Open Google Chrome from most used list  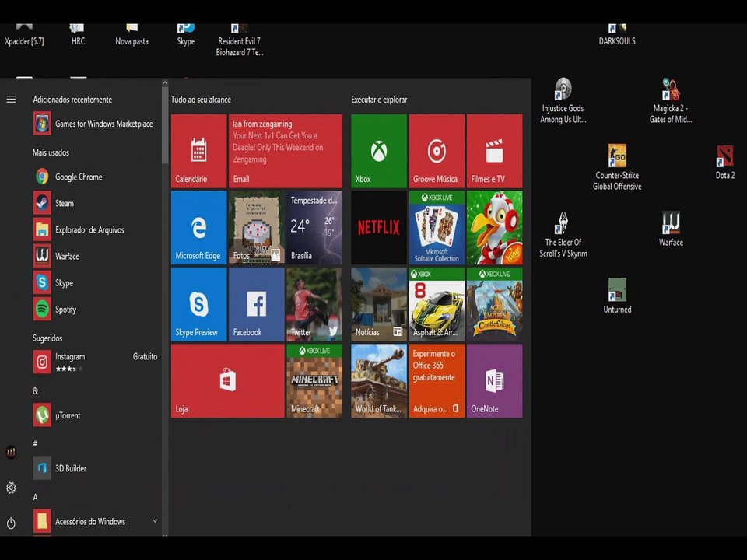tap(78, 177)
